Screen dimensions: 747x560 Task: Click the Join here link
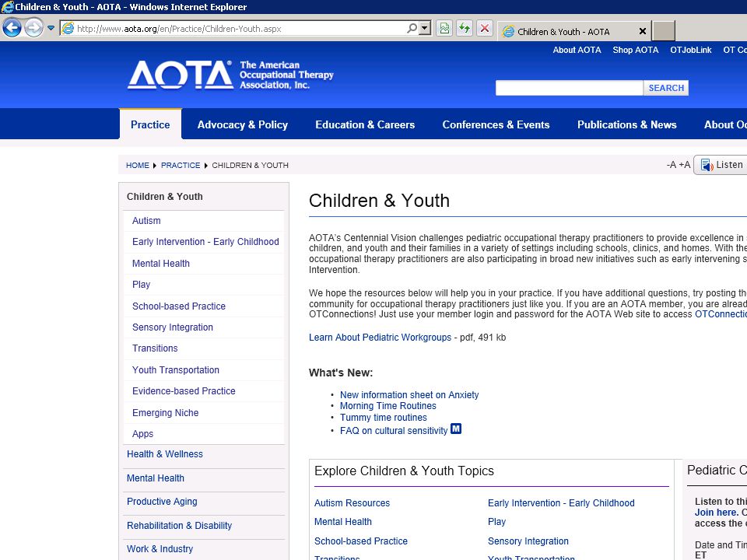pos(716,513)
